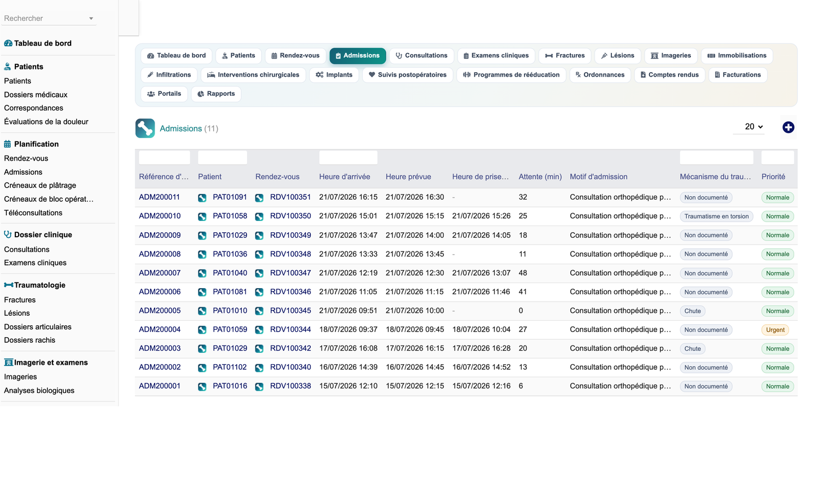Open the Portails tab

[x=164, y=94]
